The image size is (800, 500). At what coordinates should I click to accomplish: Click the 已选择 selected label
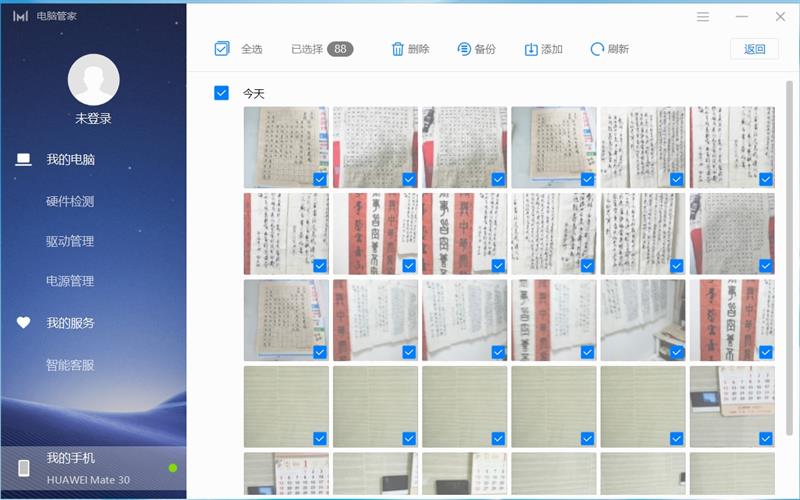(x=307, y=49)
